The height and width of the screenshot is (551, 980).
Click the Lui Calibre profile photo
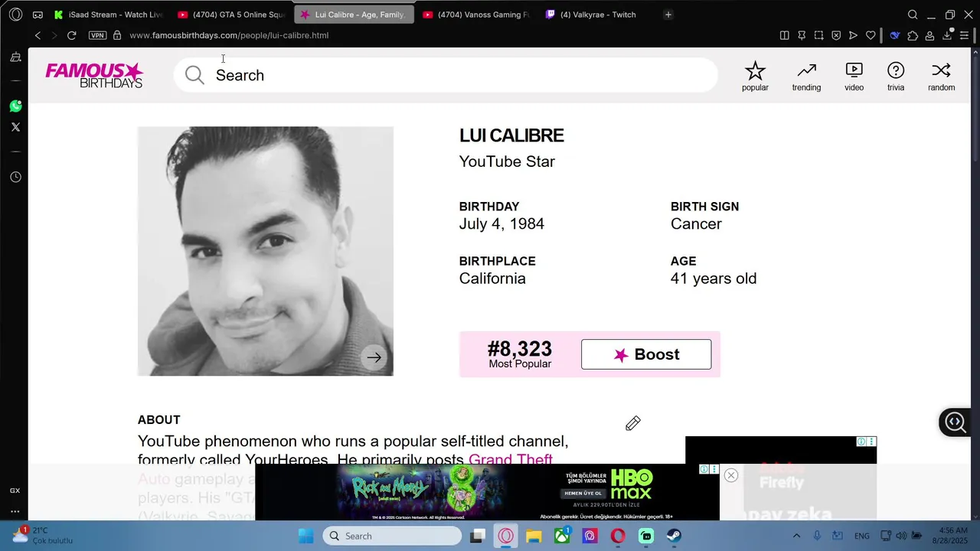(x=266, y=251)
